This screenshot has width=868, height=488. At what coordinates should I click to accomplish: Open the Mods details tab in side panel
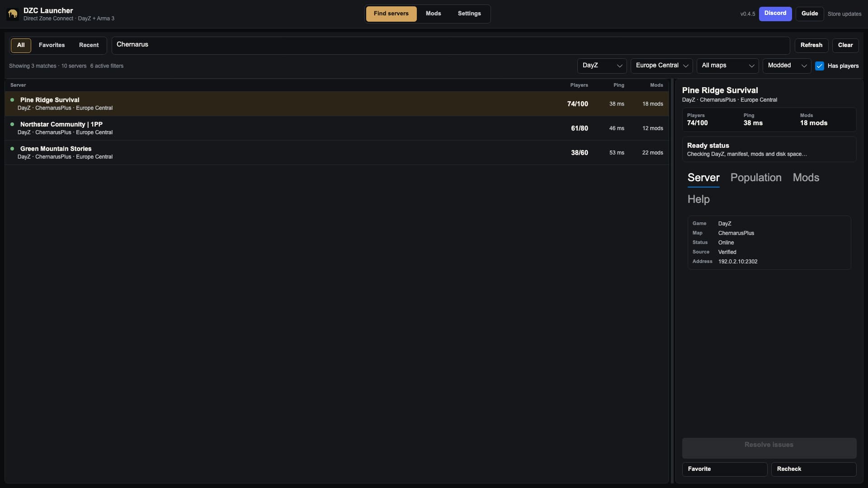[806, 178]
